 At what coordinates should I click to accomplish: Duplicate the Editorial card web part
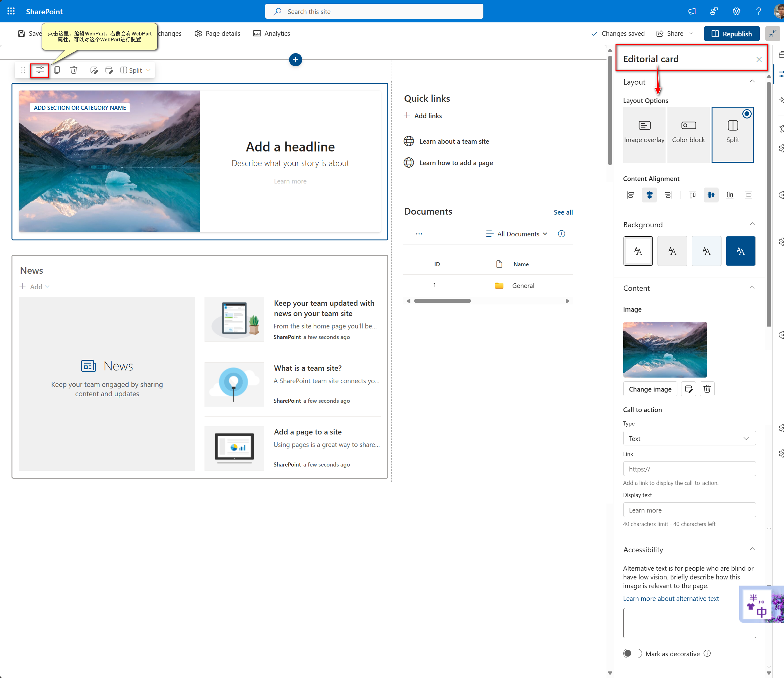(57, 70)
